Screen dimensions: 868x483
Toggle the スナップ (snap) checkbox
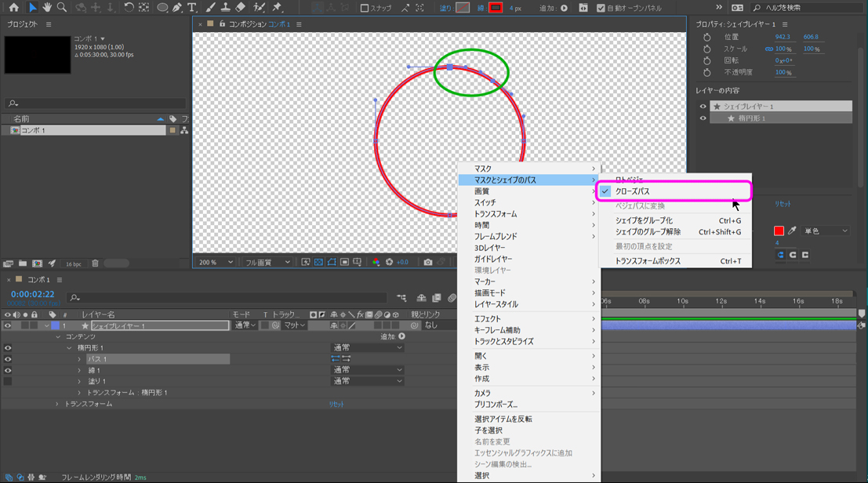[x=365, y=9]
